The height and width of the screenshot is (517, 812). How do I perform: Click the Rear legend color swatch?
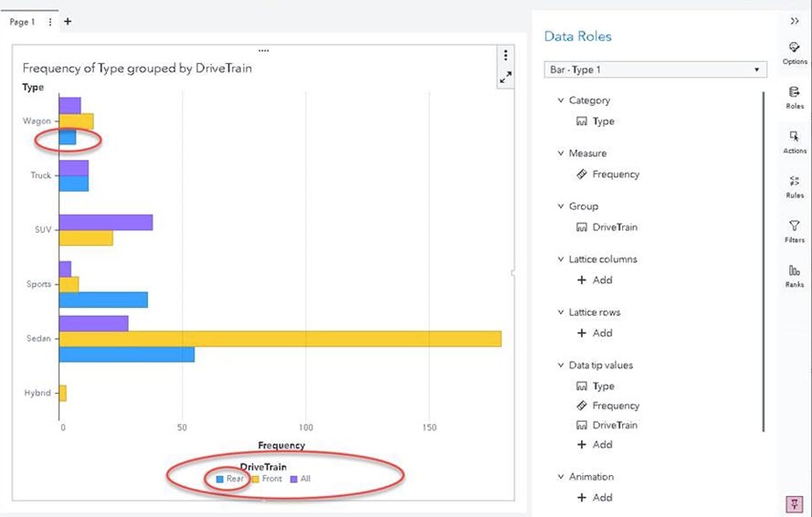pyautogui.click(x=219, y=480)
